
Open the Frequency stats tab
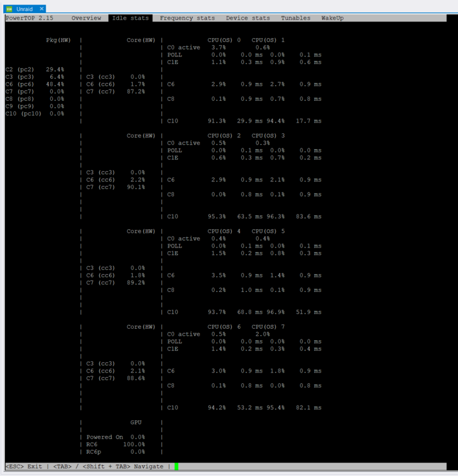point(187,18)
